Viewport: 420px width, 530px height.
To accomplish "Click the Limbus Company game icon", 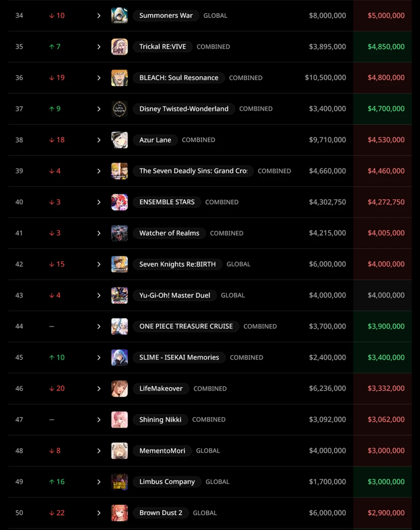I will pyautogui.click(x=120, y=482).
